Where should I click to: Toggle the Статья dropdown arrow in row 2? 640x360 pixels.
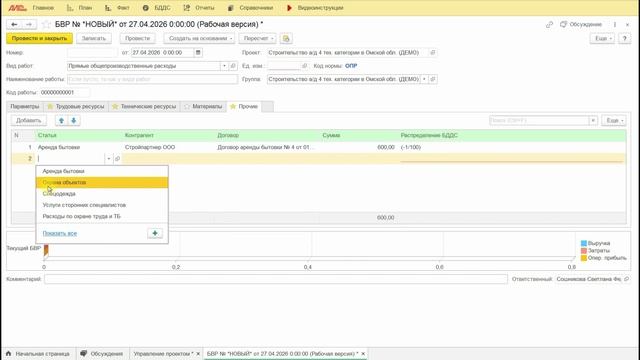[109, 159]
